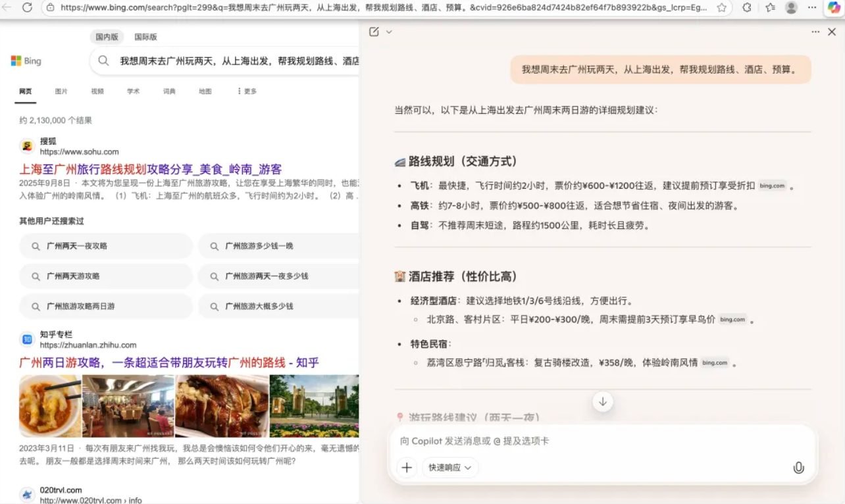Activate the microphone icon in Copilot
Viewport: 845px width, 504px height.
[x=798, y=468]
